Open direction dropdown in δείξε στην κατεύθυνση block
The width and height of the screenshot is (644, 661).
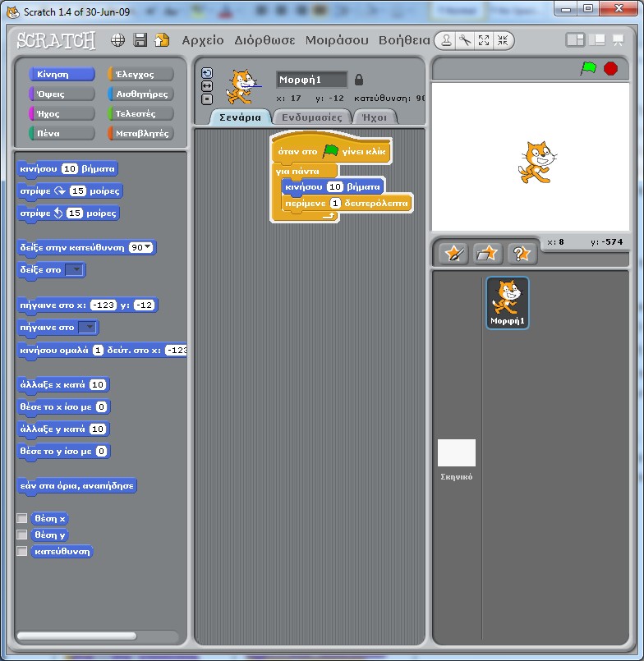147,247
